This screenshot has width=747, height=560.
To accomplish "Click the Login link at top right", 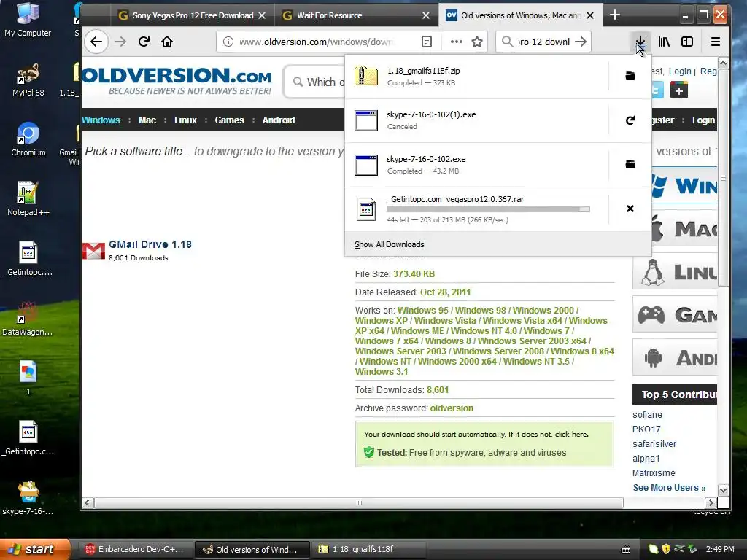I will pos(679,71).
